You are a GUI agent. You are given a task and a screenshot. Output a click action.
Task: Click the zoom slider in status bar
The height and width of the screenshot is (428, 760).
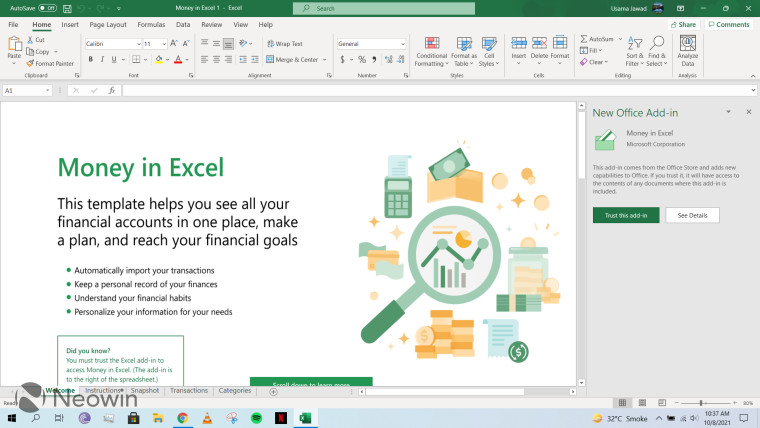700,403
